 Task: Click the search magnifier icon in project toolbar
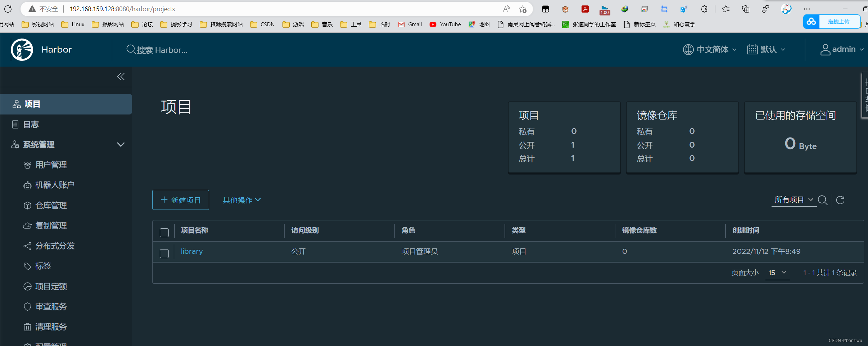(x=823, y=200)
